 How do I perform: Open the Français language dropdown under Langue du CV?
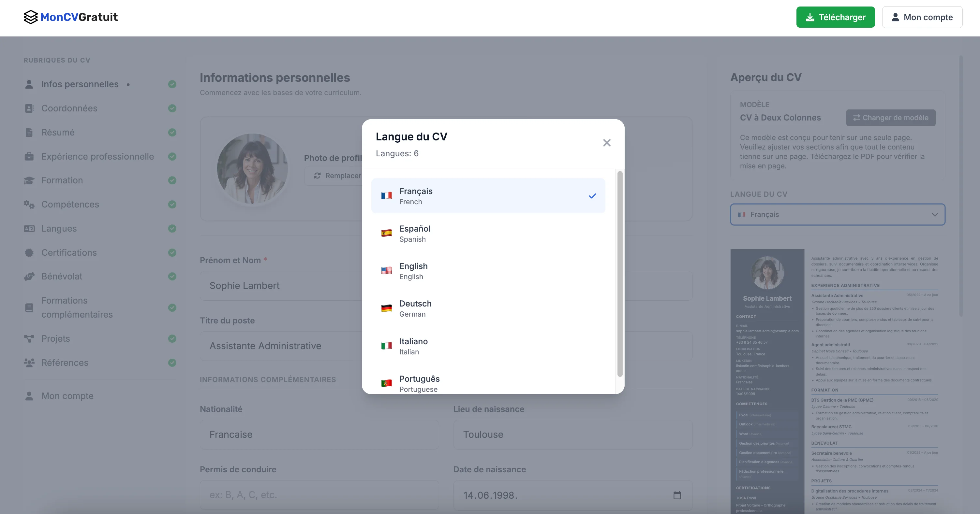point(837,214)
